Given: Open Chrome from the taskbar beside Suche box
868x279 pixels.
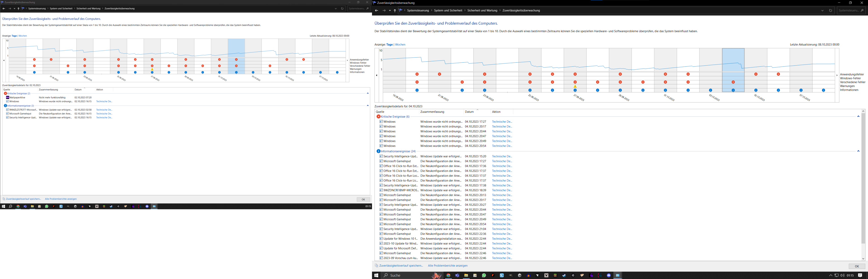Looking at the screenshot, I should tap(448, 275).
